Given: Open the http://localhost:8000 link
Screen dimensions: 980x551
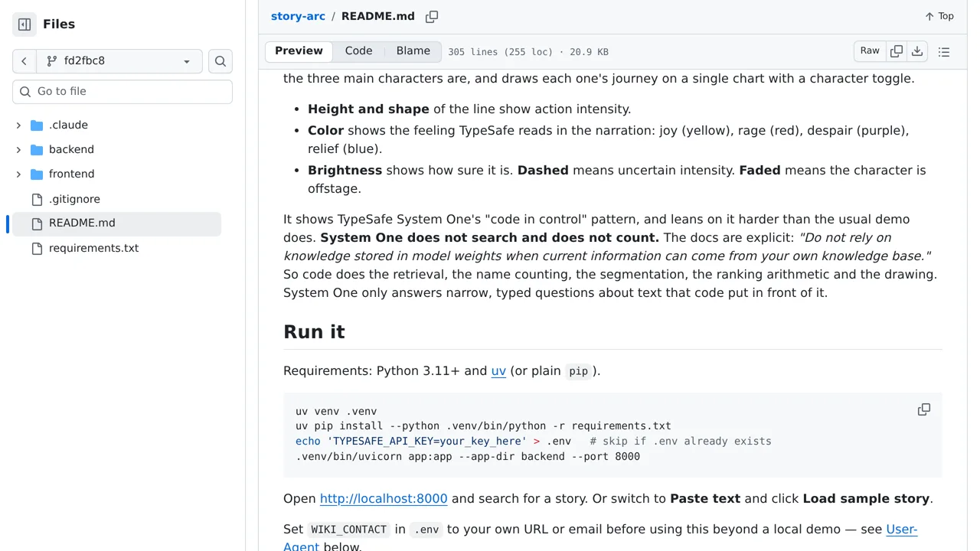Looking at the screenshot, I should pos(384,499).
